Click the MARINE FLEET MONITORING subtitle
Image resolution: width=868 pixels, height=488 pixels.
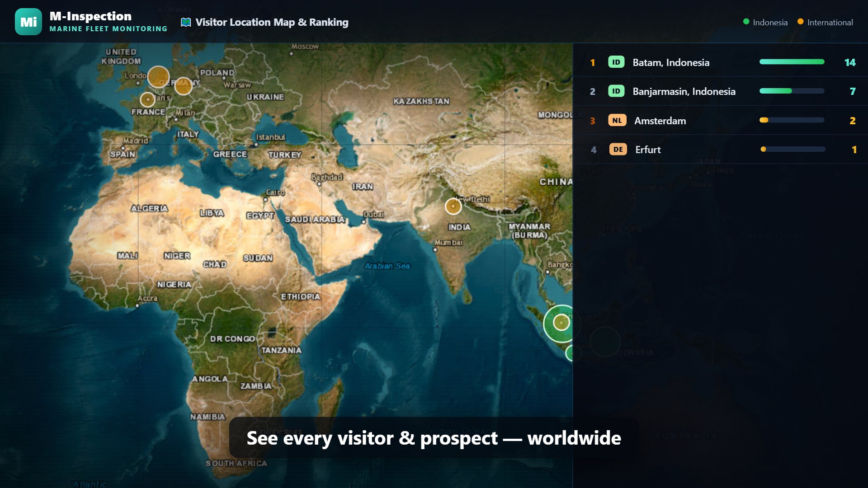click(x=108, y=28)
